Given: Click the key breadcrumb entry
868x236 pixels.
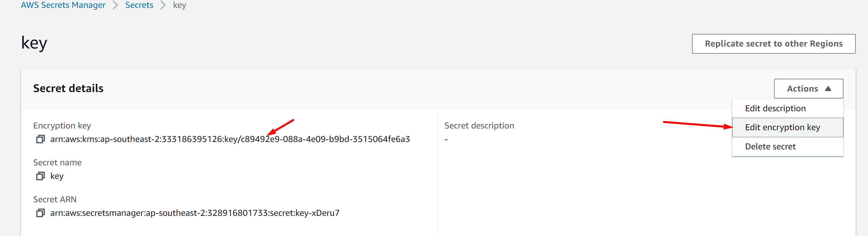Looking at the screenshot, I should pyautogui.click(x=179, y=5).
